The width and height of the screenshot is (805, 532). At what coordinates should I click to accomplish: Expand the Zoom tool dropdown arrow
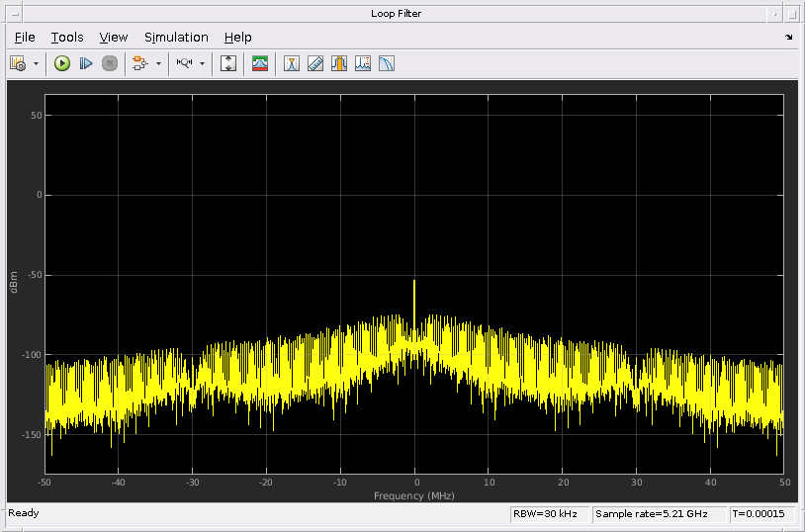pos(203,63)
